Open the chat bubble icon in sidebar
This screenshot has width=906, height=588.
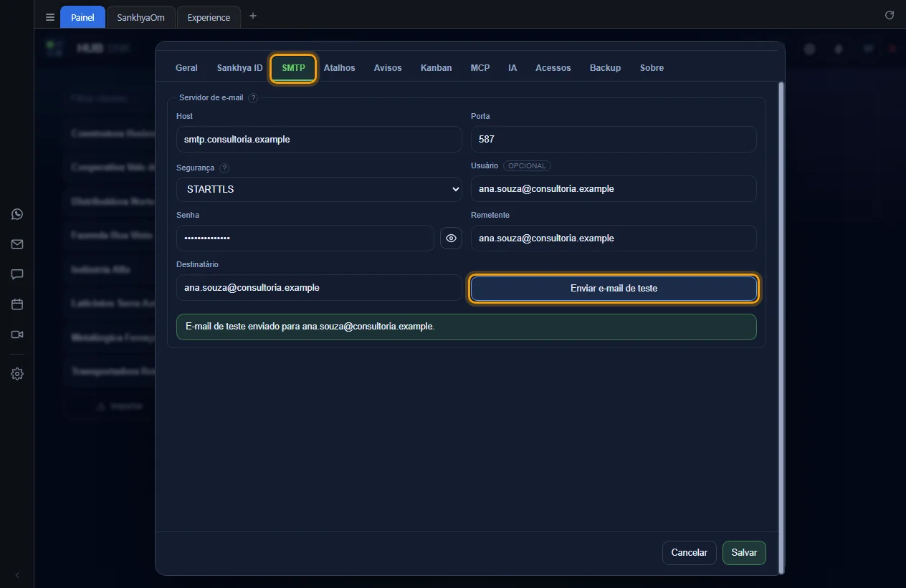tap(17, 274)
